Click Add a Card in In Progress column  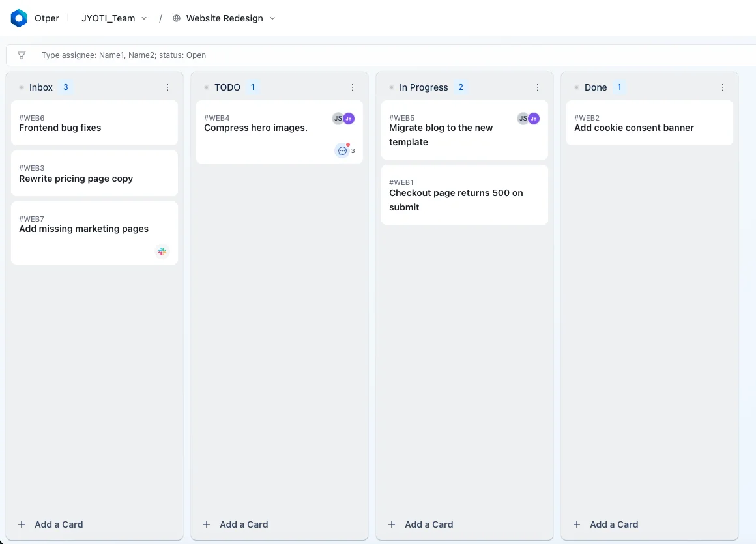[x=429, y=524]
